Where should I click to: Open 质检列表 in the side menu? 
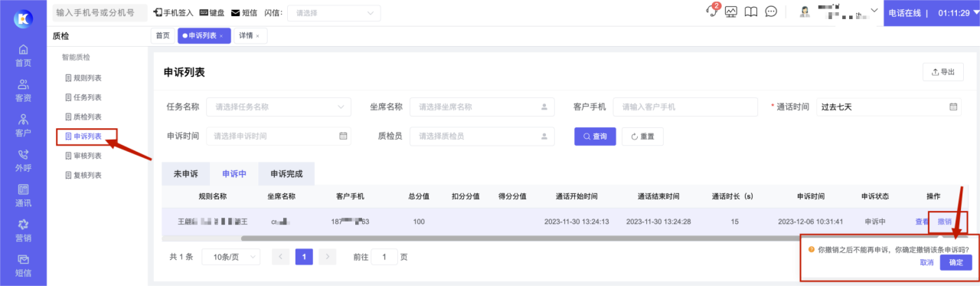click(83, 117)
